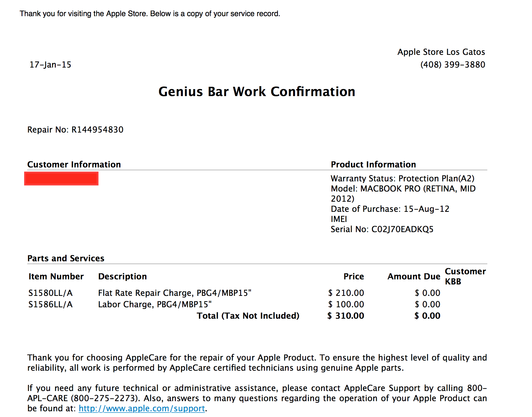
Task: Click the Description column header
Action: click(123, 277)
